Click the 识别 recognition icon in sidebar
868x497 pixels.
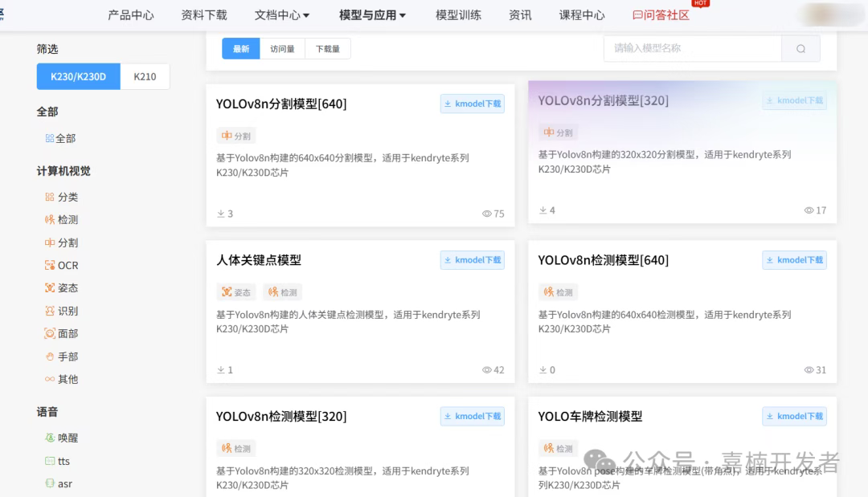50,311
